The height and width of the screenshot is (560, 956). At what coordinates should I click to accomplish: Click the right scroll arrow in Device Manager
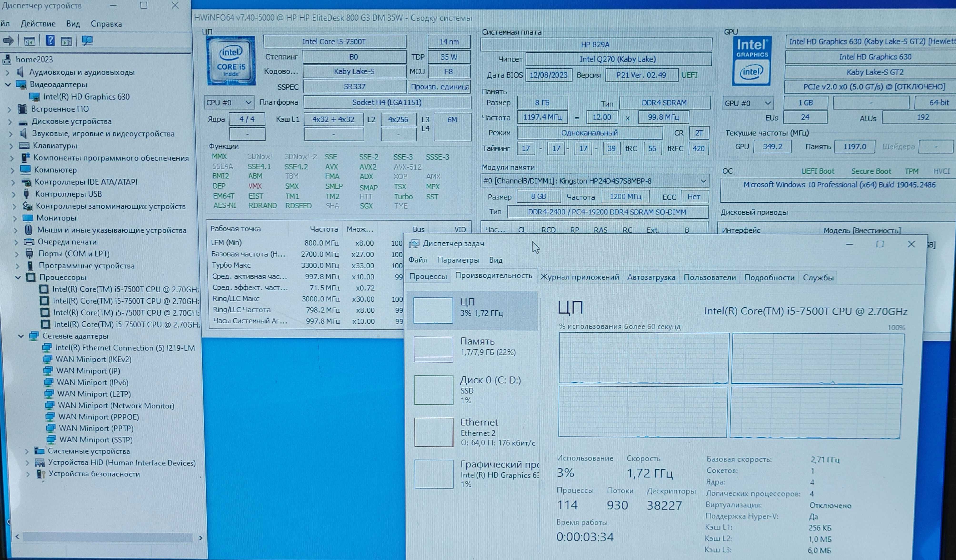click(201, 538)
